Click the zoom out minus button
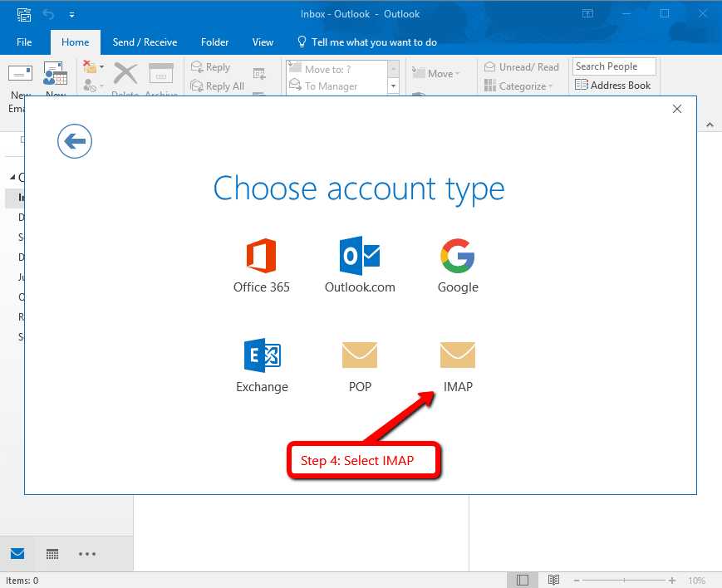This screenshot has width=722, height=588. 577,581
